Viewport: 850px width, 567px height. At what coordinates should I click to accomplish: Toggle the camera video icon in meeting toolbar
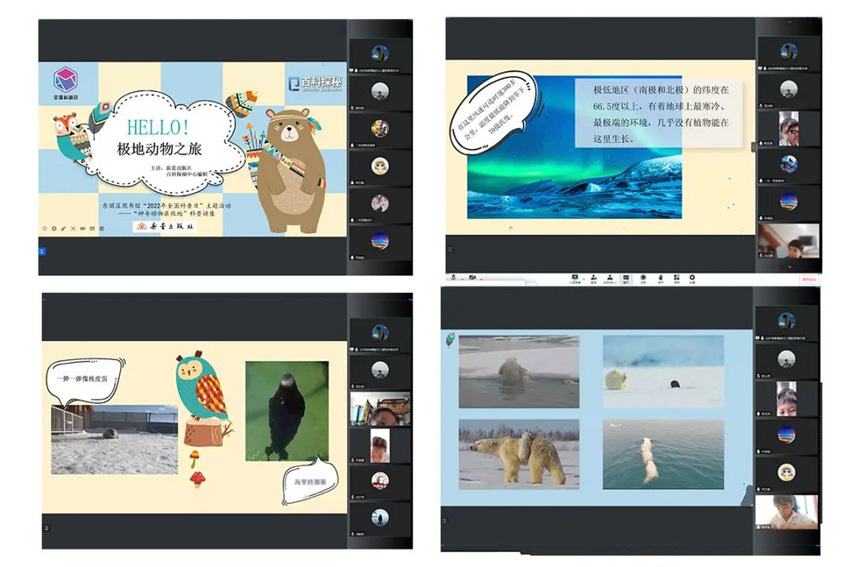tap(469, 277)
